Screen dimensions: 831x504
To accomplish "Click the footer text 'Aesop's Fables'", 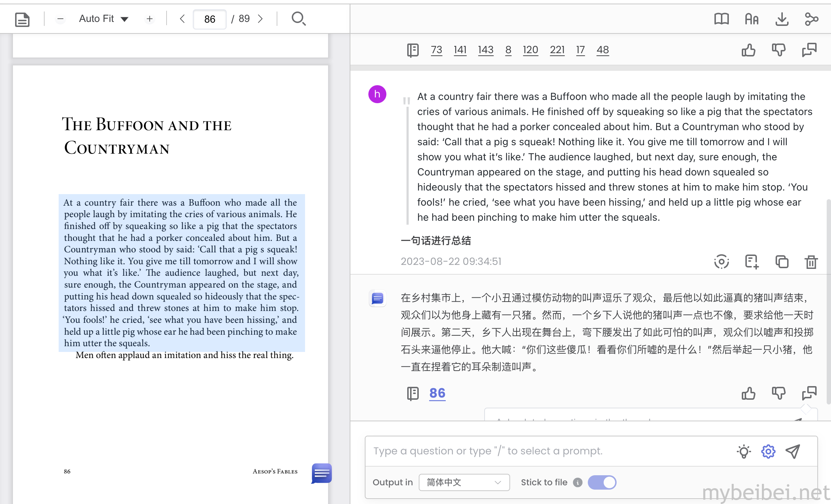I will 275,471.
